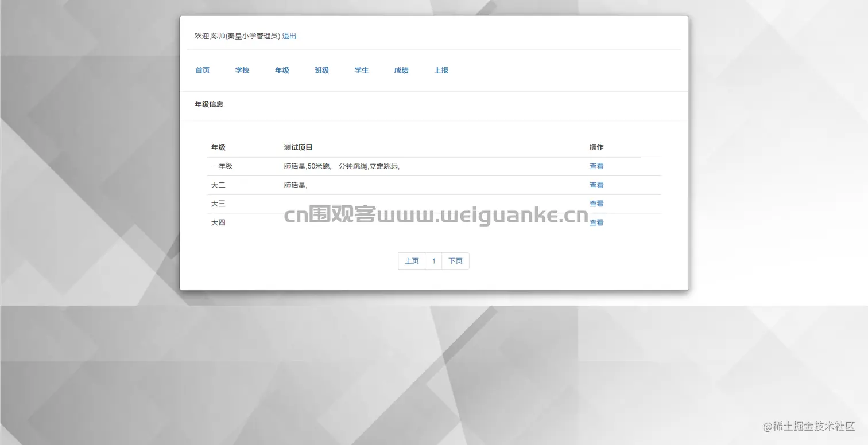Go to next page with 下页
Image resolution: width=868 pixels, height=445 pixels.
click(455, 261)
